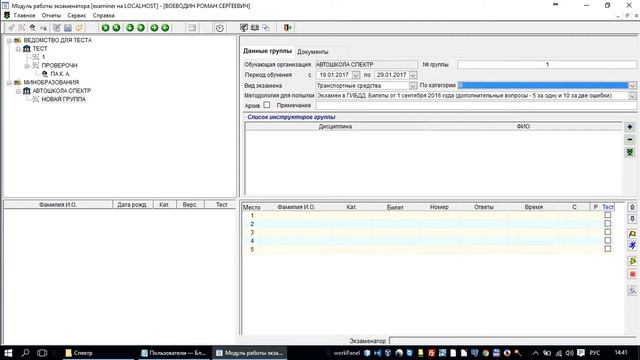
Task: Switch to the Документы tab
Action: (312, 52)
